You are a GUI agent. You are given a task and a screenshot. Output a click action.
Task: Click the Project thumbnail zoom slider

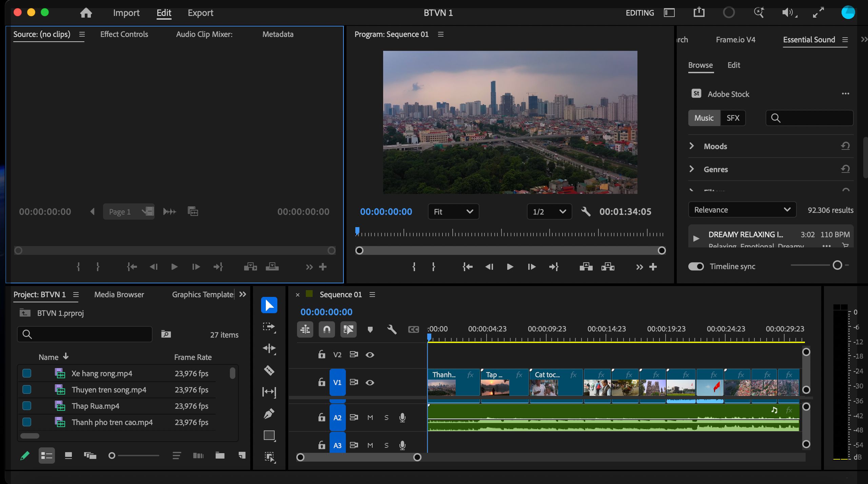click(x=134, y=456)
